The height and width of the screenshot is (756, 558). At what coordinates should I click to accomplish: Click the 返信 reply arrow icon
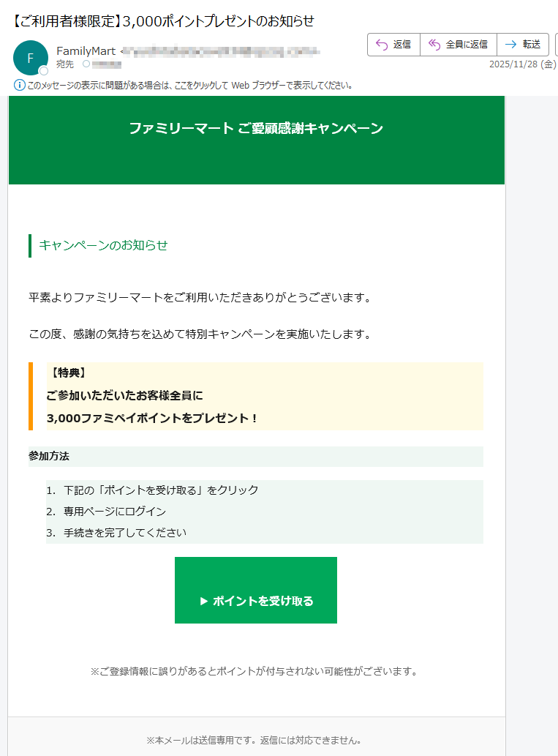click(382, 45)
